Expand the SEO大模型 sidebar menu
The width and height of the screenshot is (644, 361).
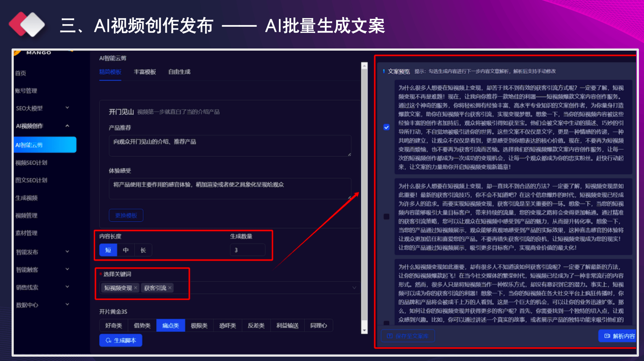67,108
